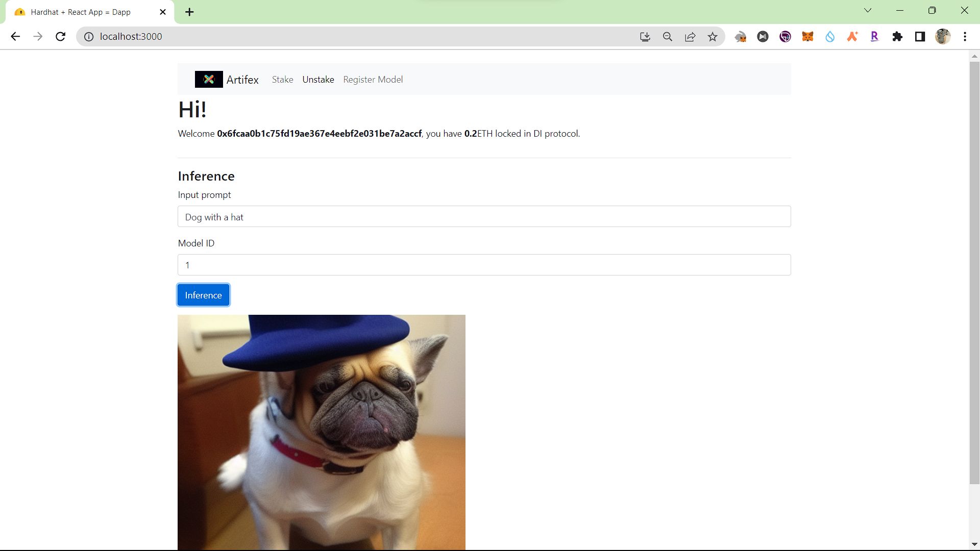Click the Artifex logo icon
This screenshot has width=980, height=551.
(x=209, y=79)
